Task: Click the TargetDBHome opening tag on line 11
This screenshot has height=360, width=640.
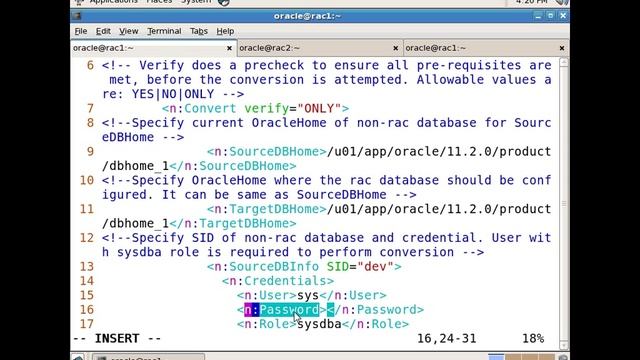Action: (267, 209)
